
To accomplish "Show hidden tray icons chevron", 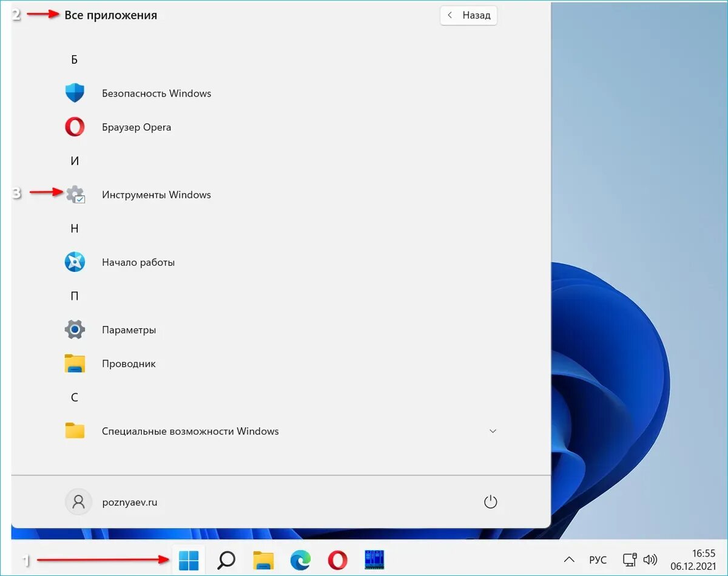I will click(569, 560).
